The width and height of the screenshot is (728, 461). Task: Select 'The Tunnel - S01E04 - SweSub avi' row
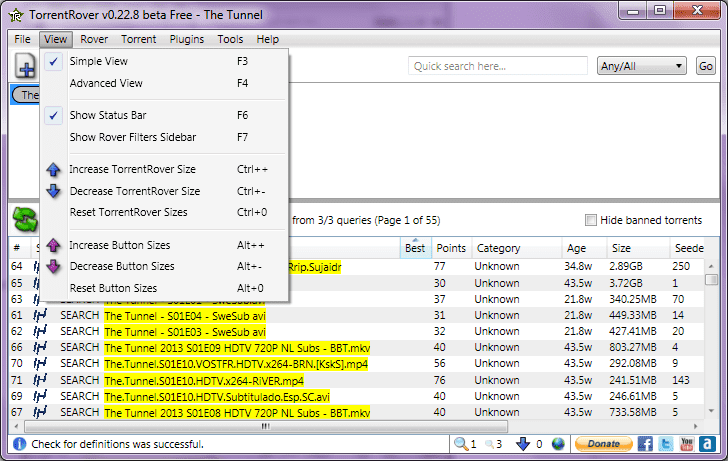[357, 316]
